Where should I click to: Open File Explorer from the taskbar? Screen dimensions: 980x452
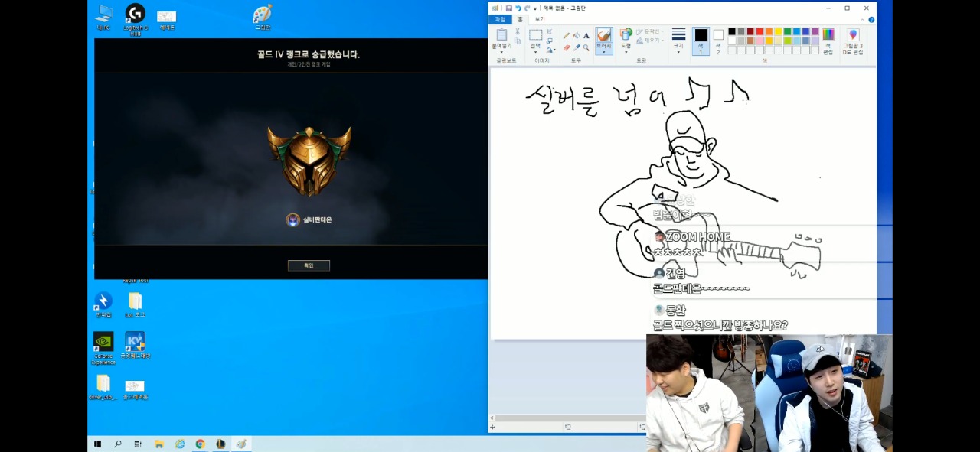[x=159, y=444]
